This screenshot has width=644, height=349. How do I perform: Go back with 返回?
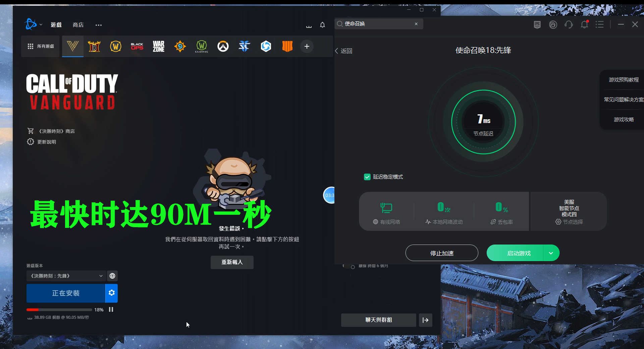click(344, 51)
